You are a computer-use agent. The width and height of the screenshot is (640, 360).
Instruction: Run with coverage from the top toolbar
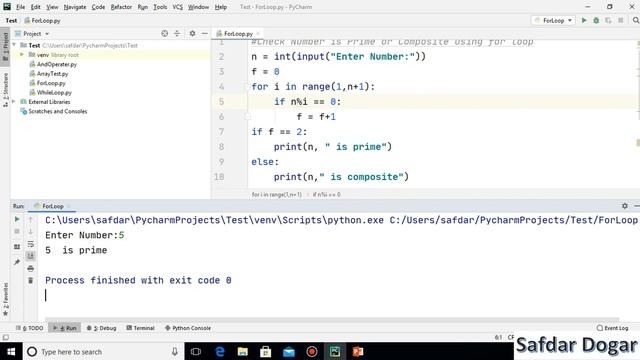coord(608,20)
